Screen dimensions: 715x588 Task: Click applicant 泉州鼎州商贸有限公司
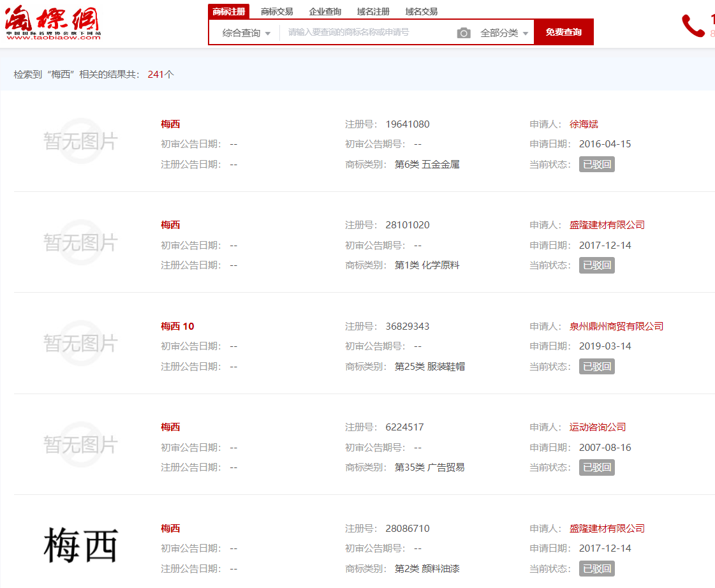point(616,327)
